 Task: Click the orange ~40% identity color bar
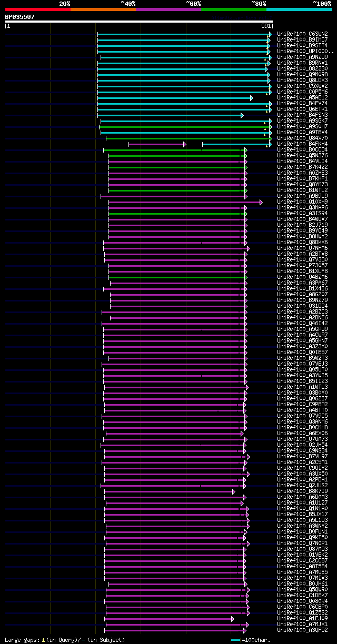point(103,9)
